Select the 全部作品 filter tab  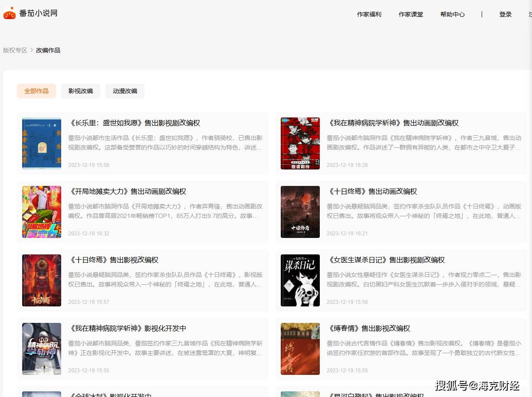[36, 91]
